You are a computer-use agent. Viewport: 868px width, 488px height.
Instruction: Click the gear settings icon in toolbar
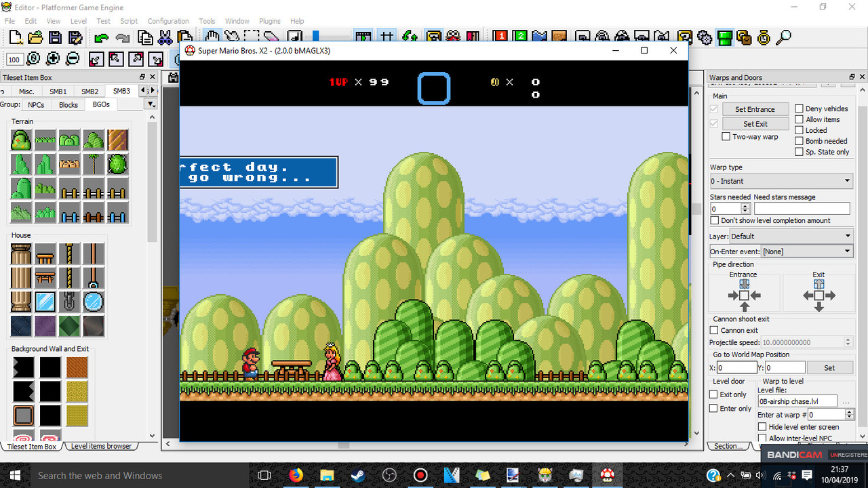(705, 37)
